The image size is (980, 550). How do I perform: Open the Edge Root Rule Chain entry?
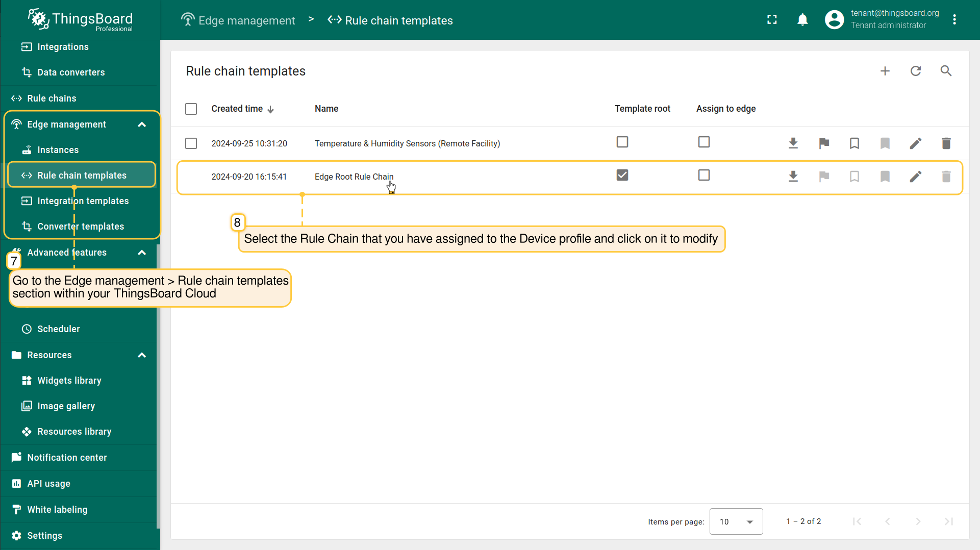pos(354,177)
